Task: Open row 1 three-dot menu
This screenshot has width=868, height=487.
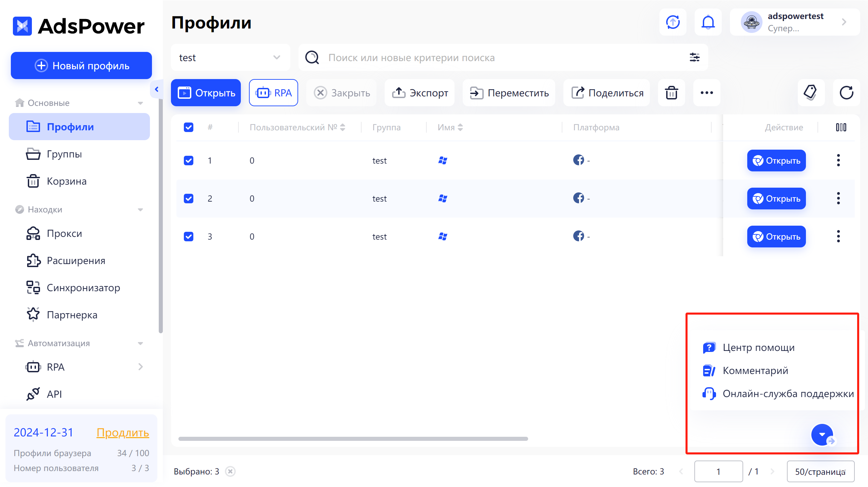Action: [838, 160]
